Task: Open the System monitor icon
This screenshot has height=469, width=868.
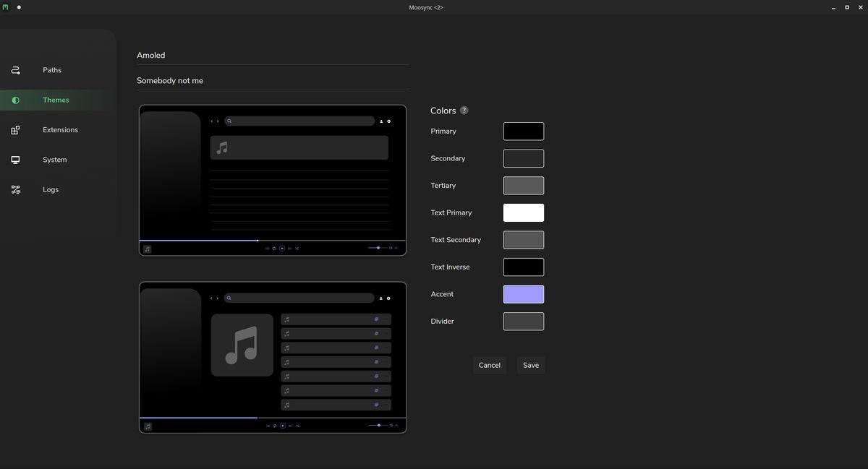Action: tap(15, 160)
